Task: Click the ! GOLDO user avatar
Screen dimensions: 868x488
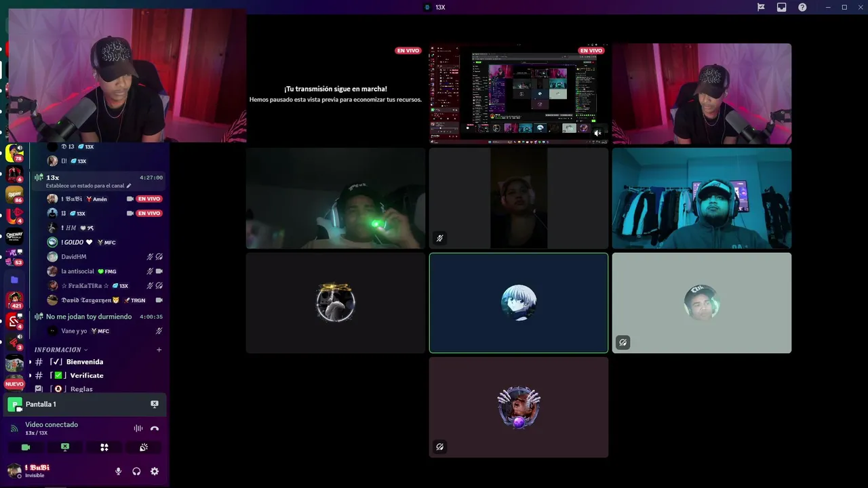Action: click(x=52, y=242)
